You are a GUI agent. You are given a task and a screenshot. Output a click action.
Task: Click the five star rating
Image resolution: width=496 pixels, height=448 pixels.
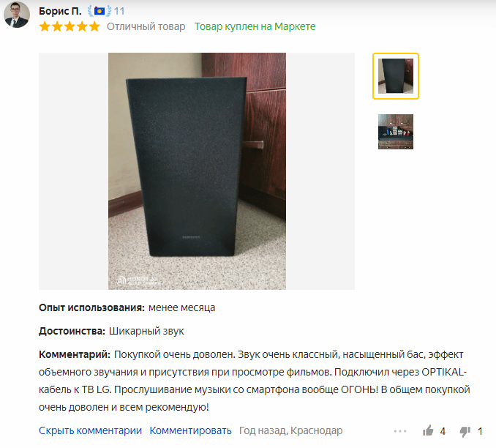[69, 26]
